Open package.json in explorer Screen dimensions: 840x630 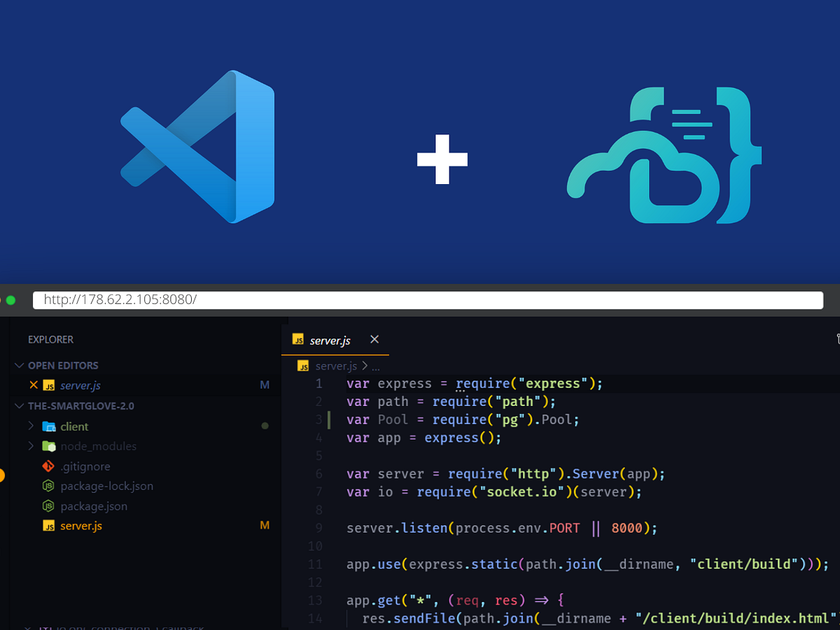coord(94,506)
